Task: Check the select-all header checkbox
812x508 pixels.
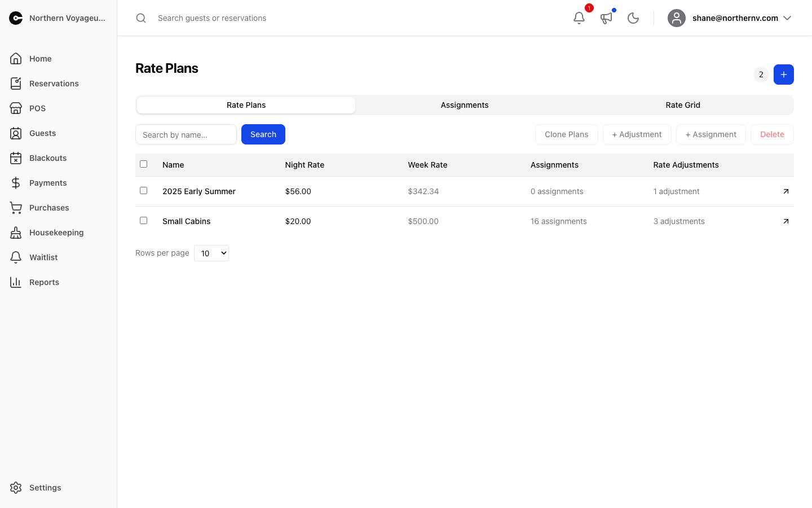Action: [144, 164]
